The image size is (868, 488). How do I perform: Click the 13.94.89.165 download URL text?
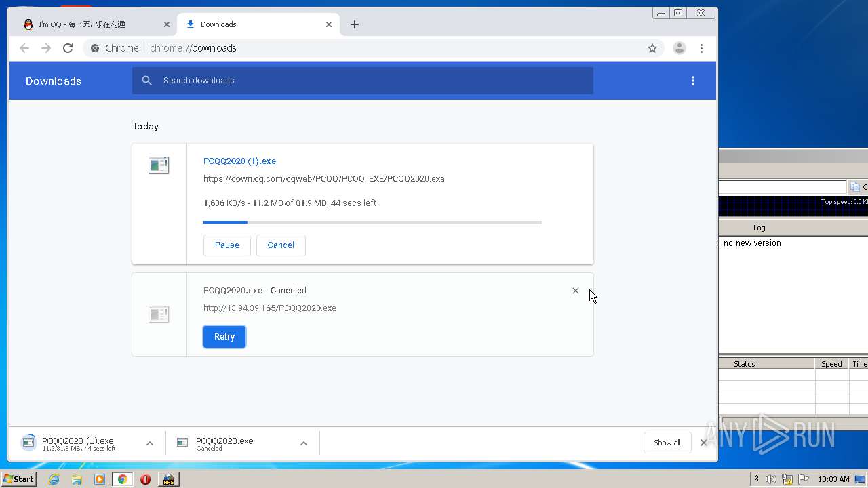(x=270, y=308)
